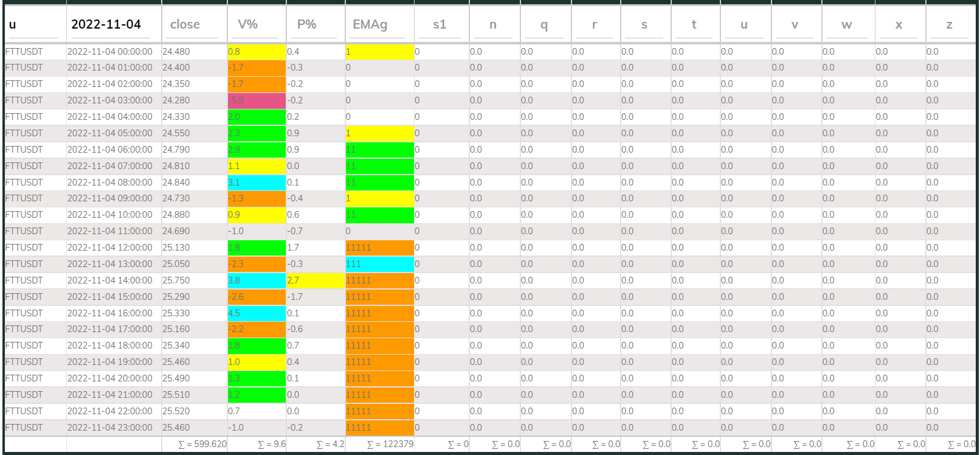
Task: Click the pink V% cell showing -5.8
Action: [x=256, y=100]
